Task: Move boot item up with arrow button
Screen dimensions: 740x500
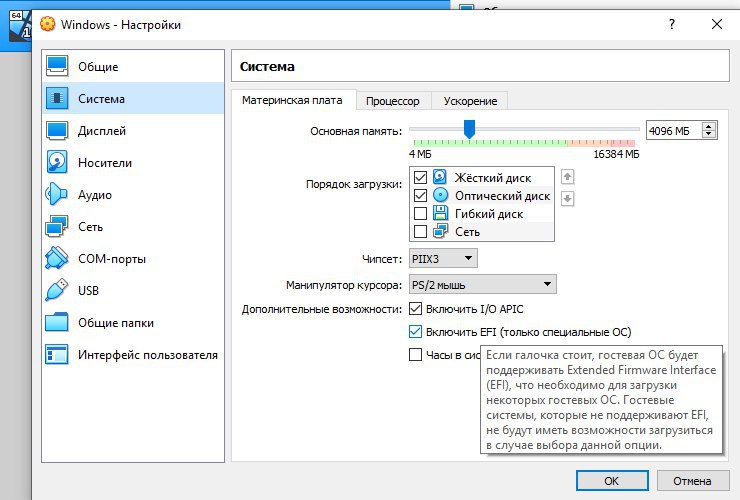Action: [567, 177]
